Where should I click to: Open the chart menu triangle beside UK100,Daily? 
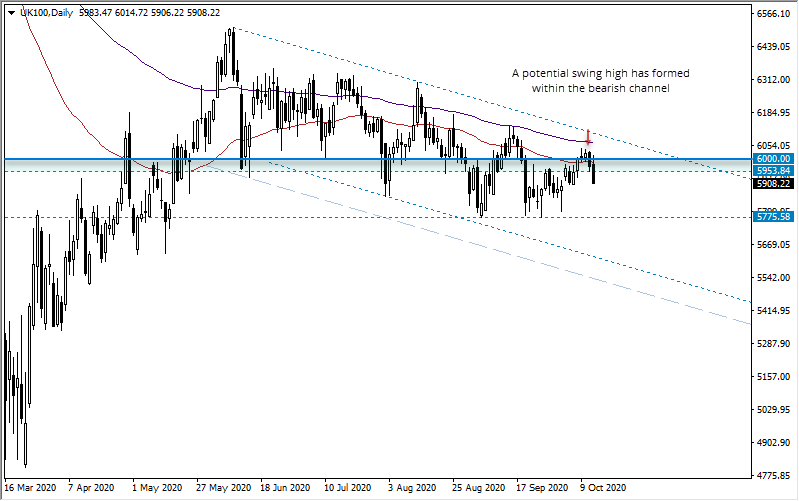[x=10, y=11]
